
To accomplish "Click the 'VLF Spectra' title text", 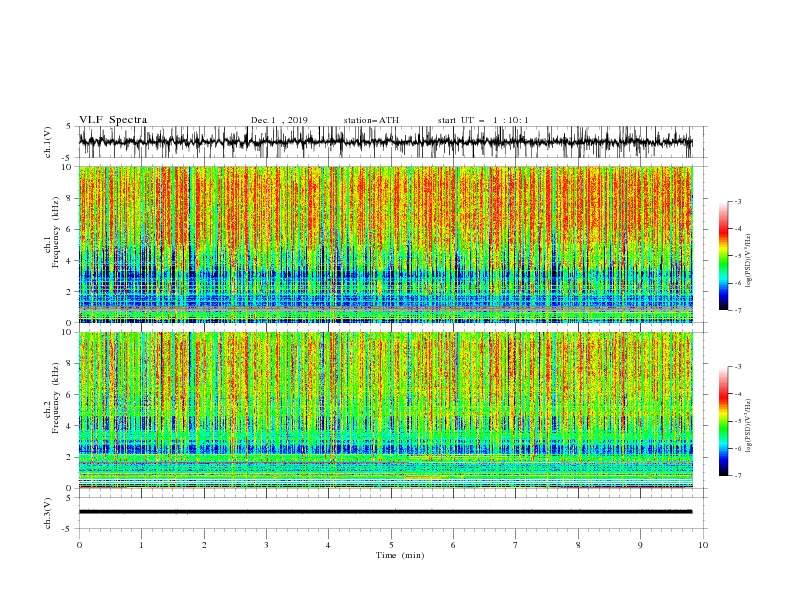I will 113,120.
